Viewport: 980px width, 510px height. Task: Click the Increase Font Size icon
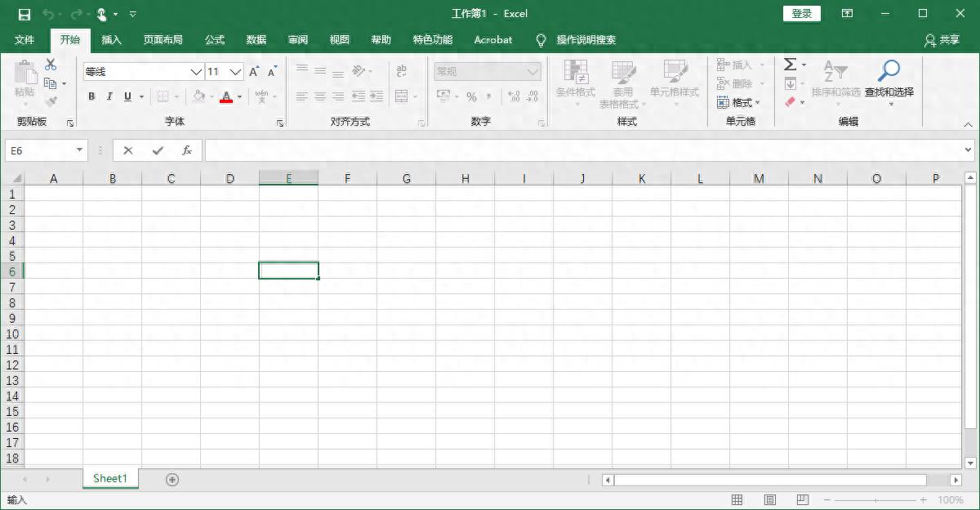[255, 72]
